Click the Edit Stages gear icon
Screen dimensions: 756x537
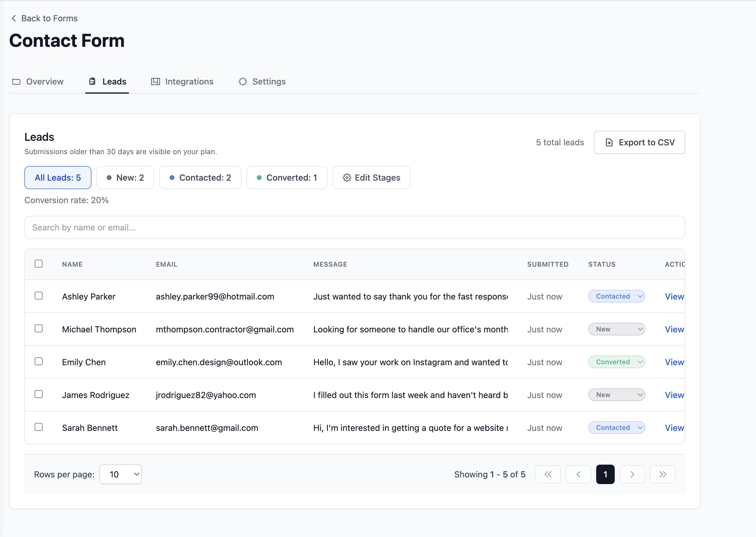tap(347, 178)
